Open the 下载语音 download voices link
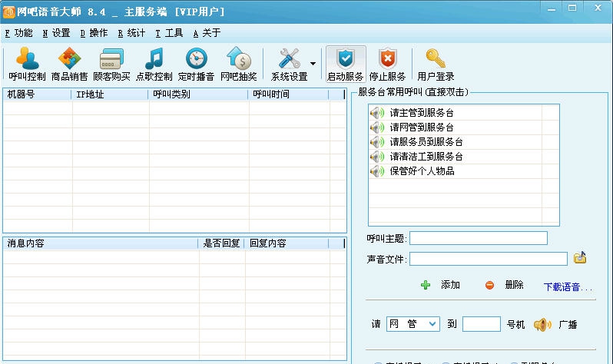The width and height of the screenshot is (613, 364). point(568,287)
